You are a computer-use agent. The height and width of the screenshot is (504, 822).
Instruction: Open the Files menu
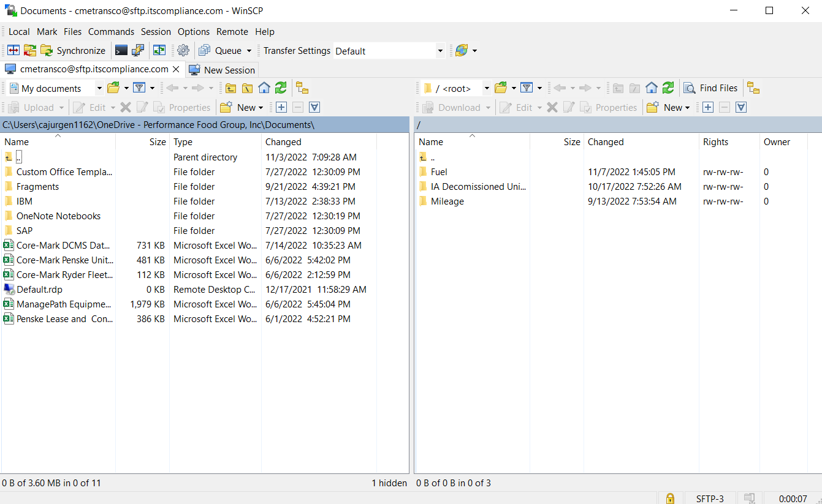72,32
